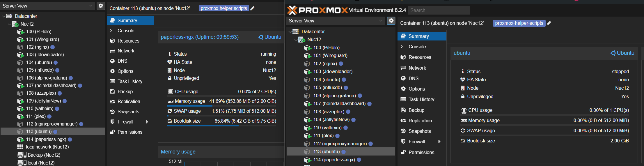
Task: Open Options menu item in left window
Action: [x=130, y=71]
